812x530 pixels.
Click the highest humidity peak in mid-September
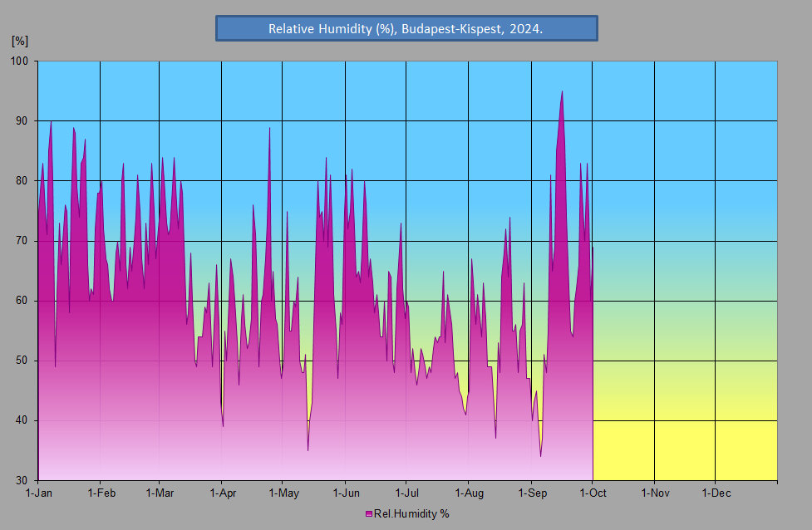562,93
